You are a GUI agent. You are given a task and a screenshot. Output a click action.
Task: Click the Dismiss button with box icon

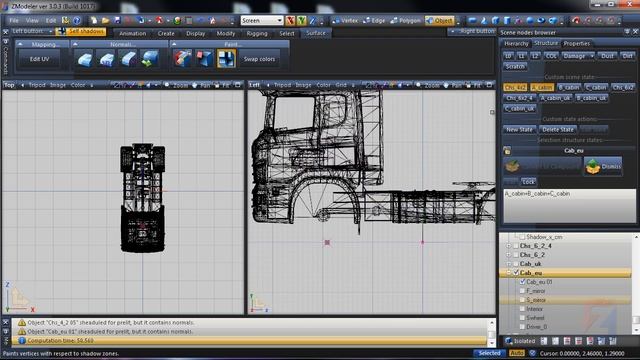603,166
